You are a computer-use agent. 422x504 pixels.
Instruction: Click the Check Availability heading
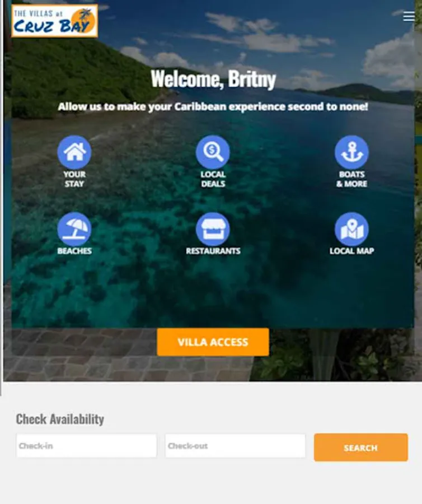[x=60, y=419]
